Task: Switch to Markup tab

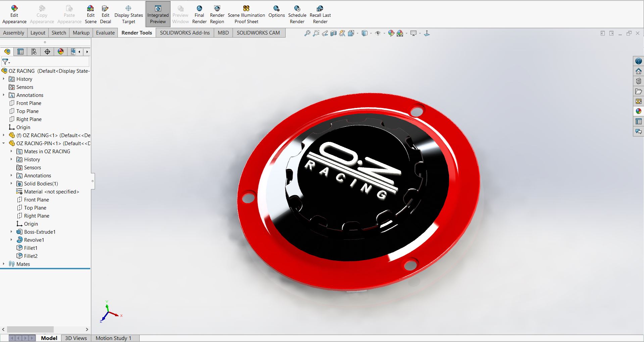Action: pos(81,33)
